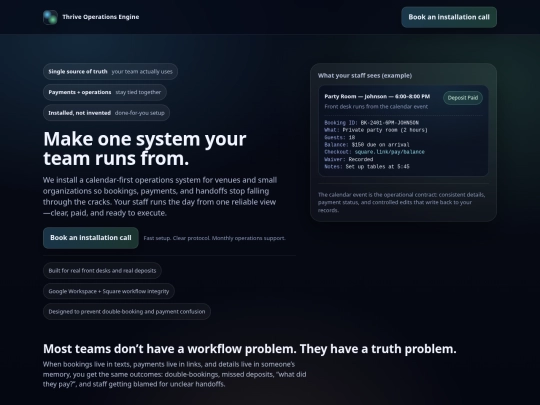This screenshot has width=540, height=405.
Task: Click Google Workspace + Square workflow integrity pill
Action: (109, 291)
